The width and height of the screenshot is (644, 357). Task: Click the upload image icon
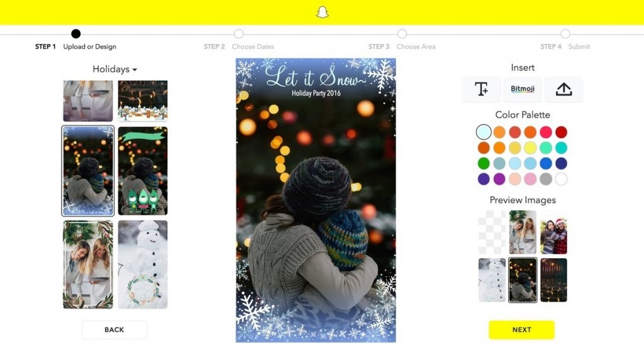point(563,89)
